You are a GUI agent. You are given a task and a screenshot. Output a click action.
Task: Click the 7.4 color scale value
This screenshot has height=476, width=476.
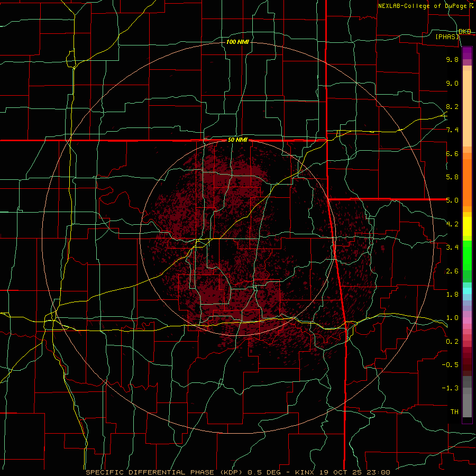[x=452, y=130]
